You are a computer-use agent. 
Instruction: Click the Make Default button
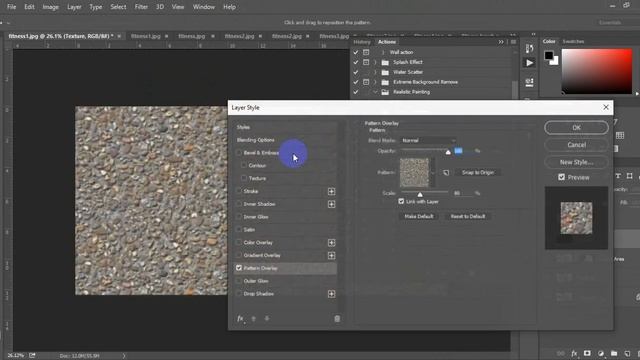419,216
